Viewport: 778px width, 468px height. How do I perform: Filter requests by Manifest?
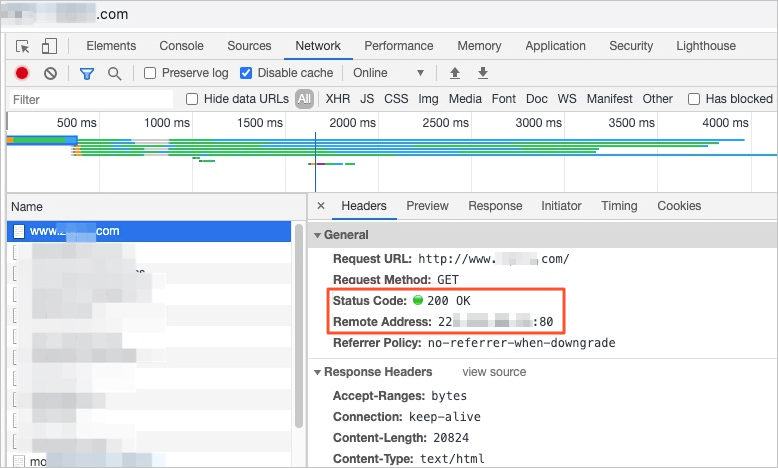coord(609,99)
